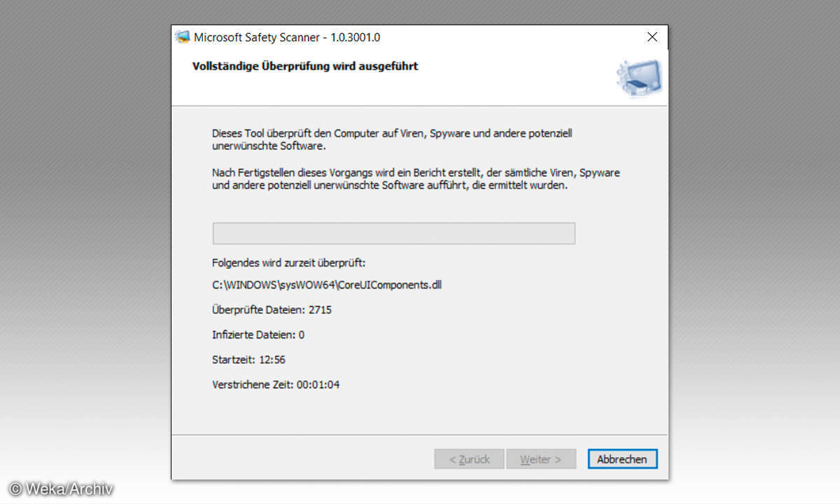Click the disabled Weiter button
The image size is (840, 504).
click(541, 459)
